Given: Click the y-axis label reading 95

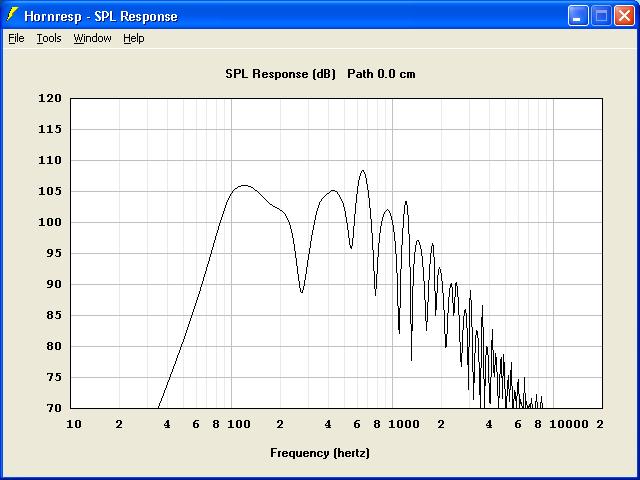Looking at the screenshot, I should 53,253.
